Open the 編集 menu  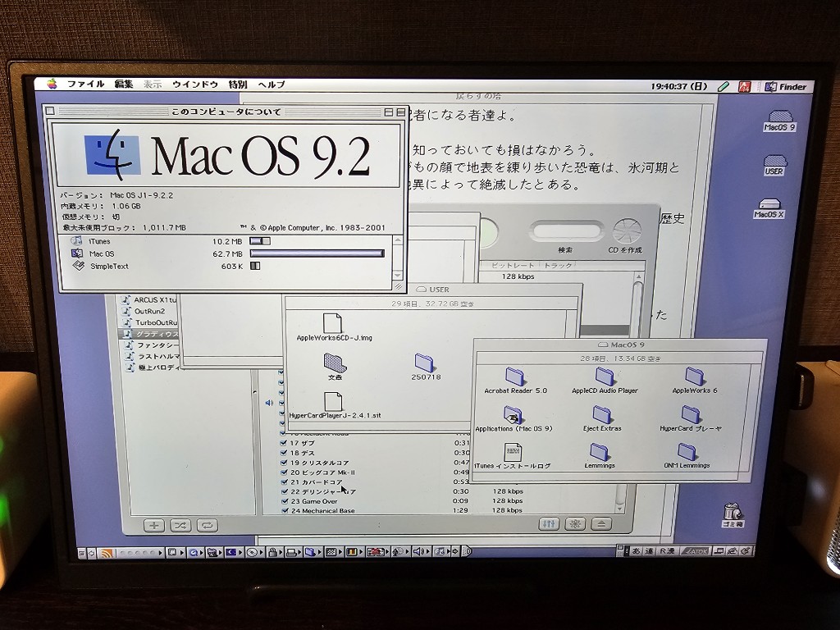[x=124, y=84]
